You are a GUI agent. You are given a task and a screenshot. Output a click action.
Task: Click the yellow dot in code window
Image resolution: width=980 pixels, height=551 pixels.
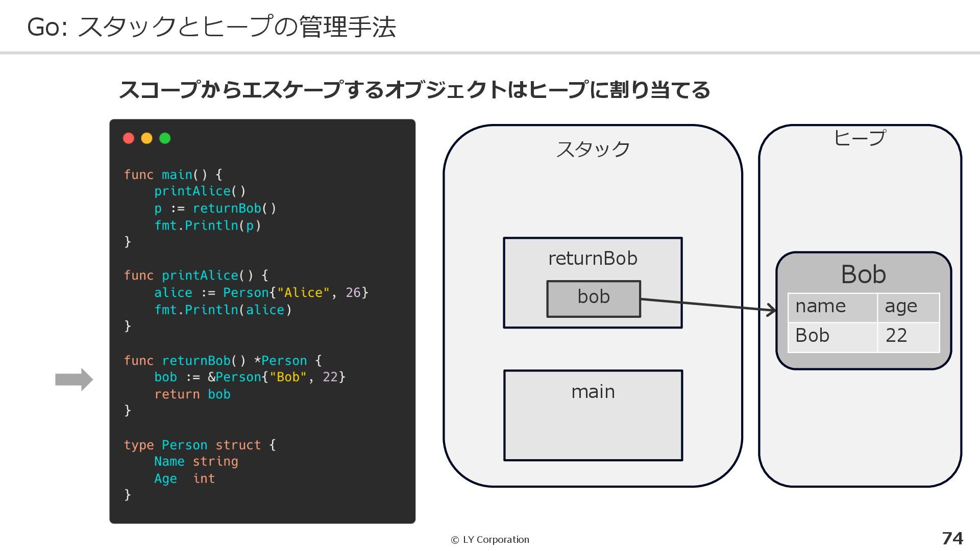146,138
